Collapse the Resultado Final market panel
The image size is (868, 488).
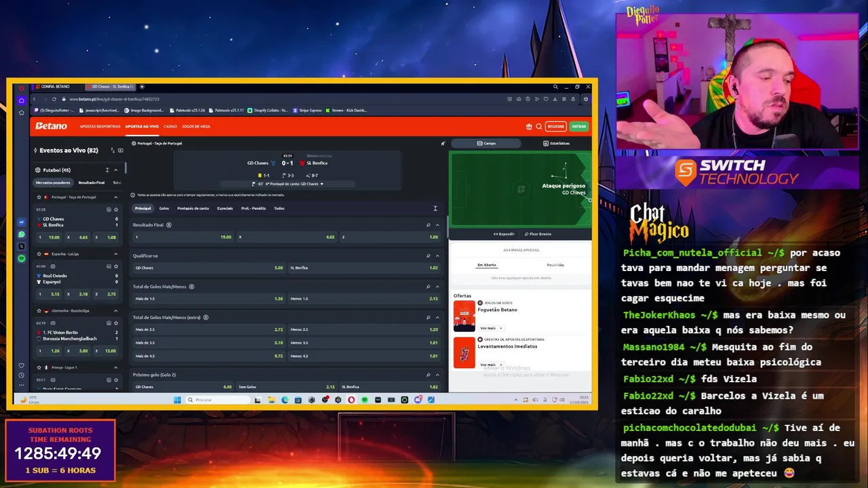click(437, 225)
